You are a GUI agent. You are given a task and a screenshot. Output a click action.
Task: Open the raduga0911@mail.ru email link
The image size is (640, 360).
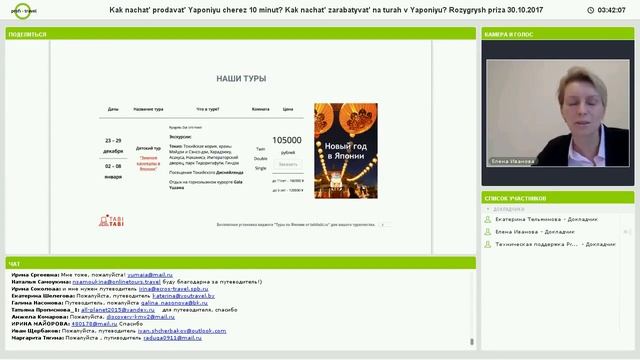click(172, 338)
